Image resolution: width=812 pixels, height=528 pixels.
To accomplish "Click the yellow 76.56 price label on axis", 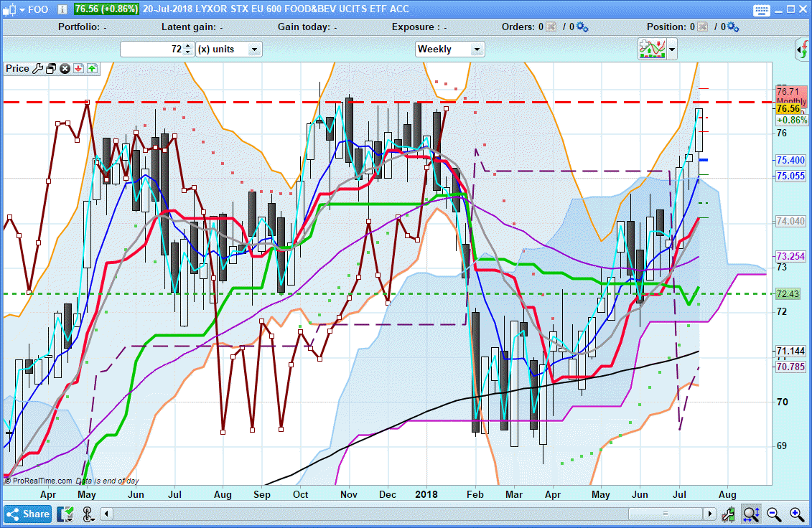I will tap(788, 108).
